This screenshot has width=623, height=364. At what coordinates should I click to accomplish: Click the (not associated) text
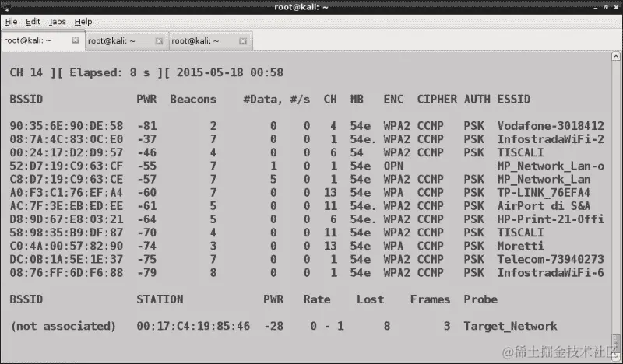click(63, 326)
